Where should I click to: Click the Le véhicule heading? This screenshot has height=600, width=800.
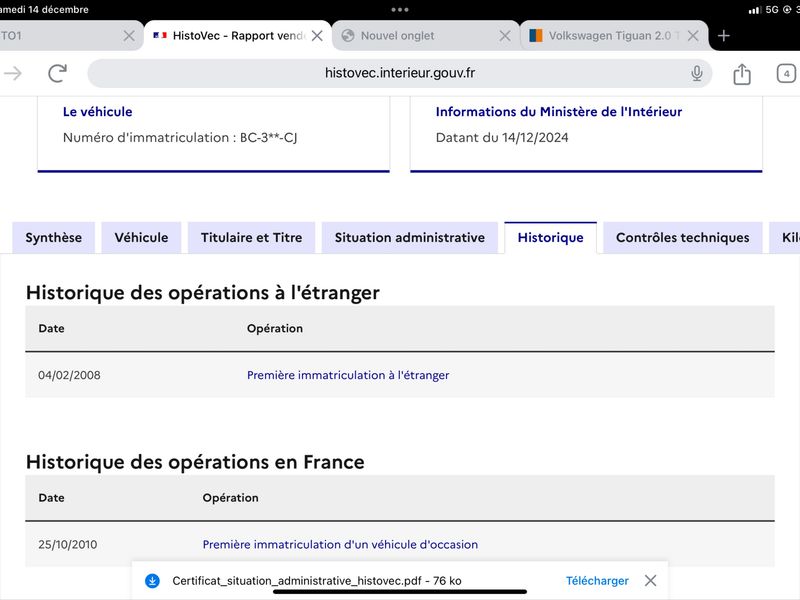(97, 112)
